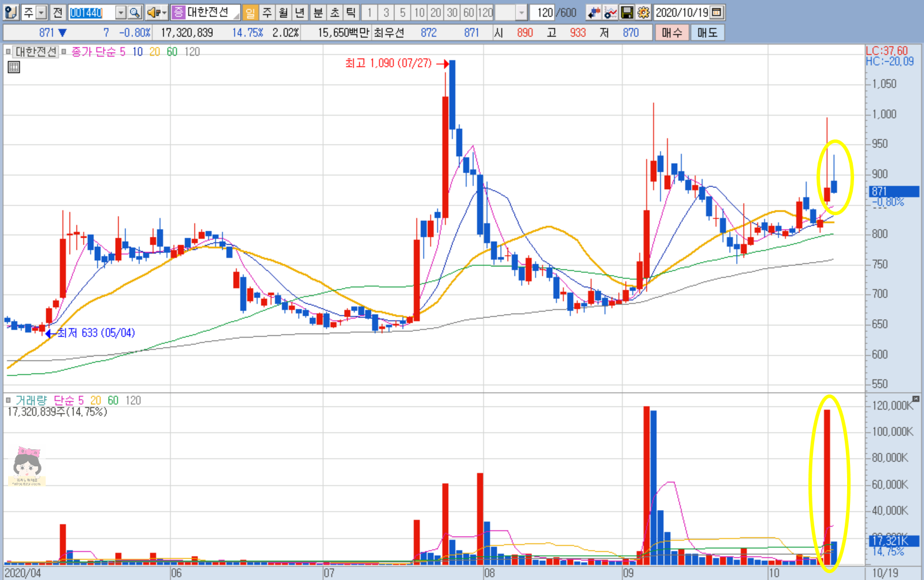Click the volume 단순 5 legend label
Screen dimensions: 924x580
pos(69,400)
